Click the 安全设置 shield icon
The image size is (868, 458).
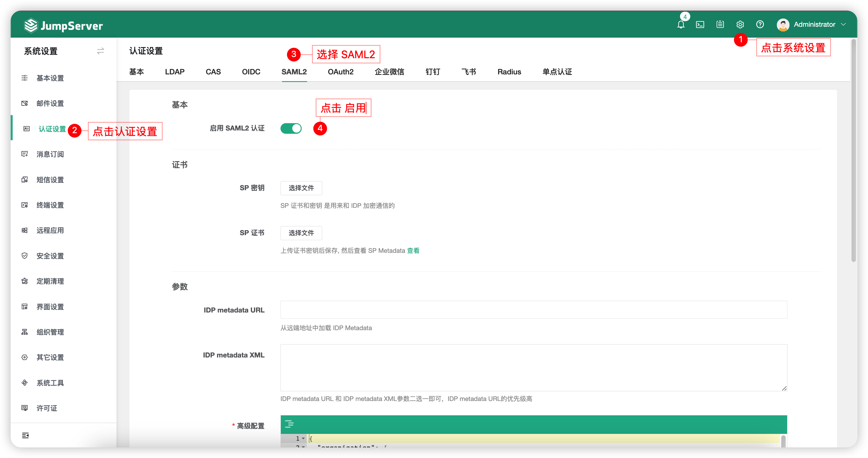pos(25,256)
